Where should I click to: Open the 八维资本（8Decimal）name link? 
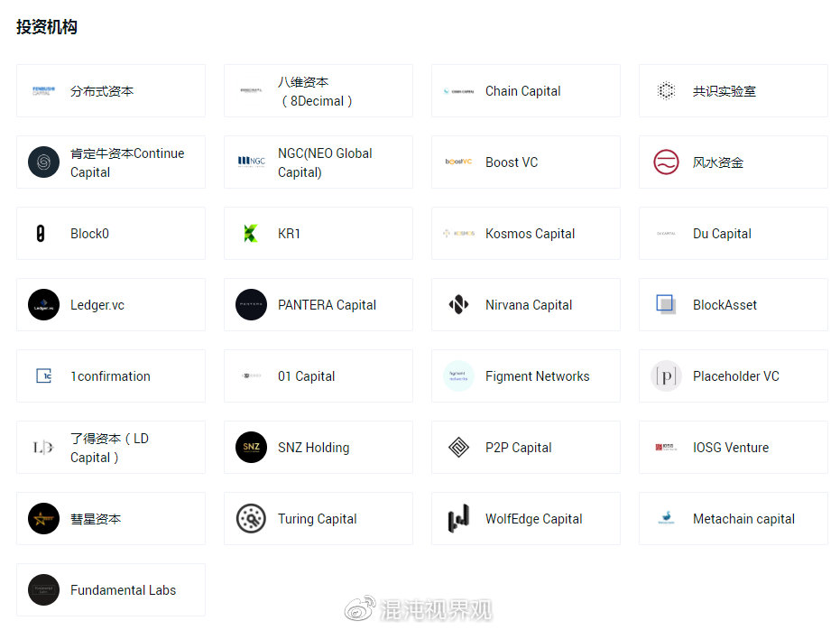(315, 91)
